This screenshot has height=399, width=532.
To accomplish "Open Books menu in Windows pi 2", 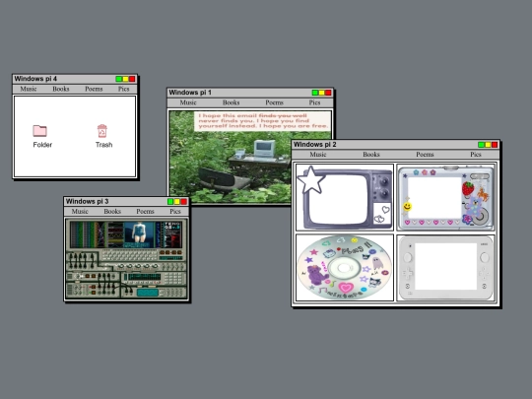I will tap(371, 155).
